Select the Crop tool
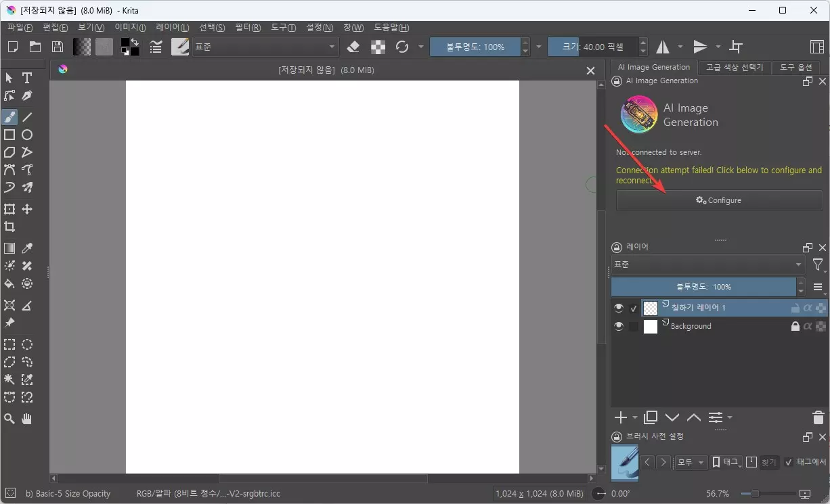Viewport: 830px width, 504px height. point(9,227)
